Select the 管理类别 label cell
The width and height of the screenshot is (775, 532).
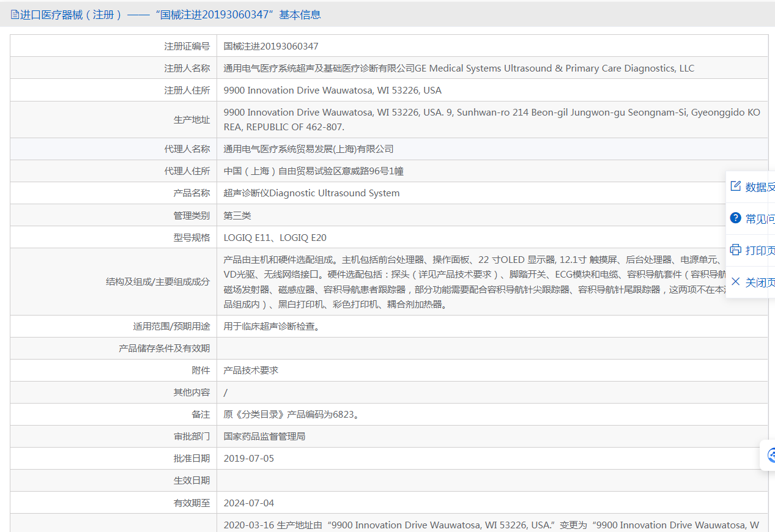pos(114,215)
